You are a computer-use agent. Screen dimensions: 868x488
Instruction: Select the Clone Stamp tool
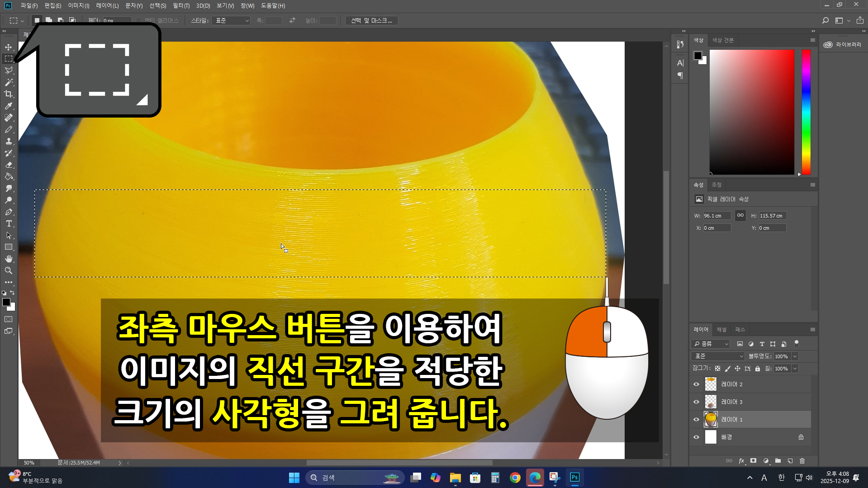tap(9, 141)
